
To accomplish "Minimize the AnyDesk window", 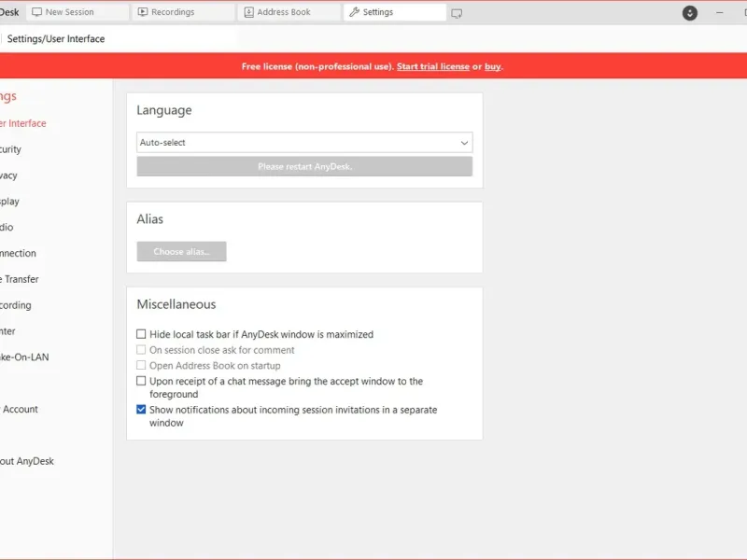I will pos(719,13).
